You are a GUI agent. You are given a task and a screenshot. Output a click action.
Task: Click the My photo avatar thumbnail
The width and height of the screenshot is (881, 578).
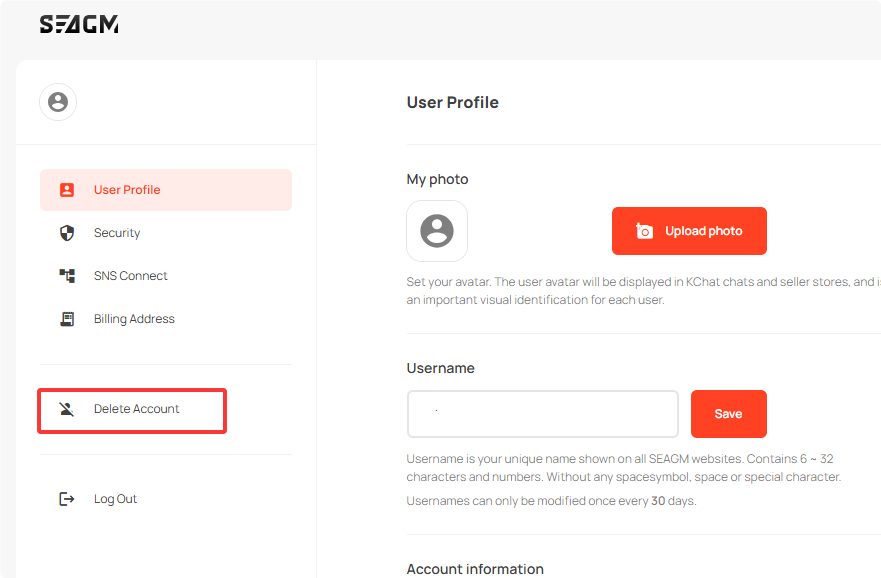[x=437, y=231]
